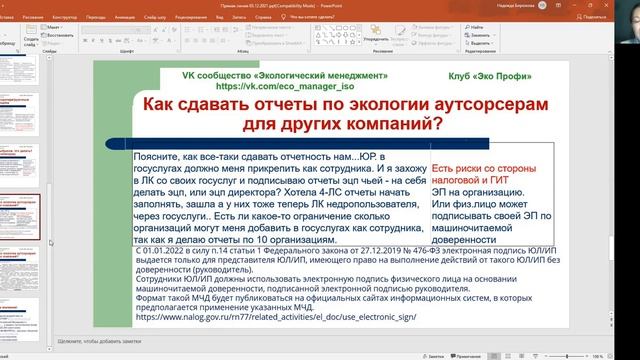Decrease font size with the smaller A icon
The image size is (640, 360).
164,30
